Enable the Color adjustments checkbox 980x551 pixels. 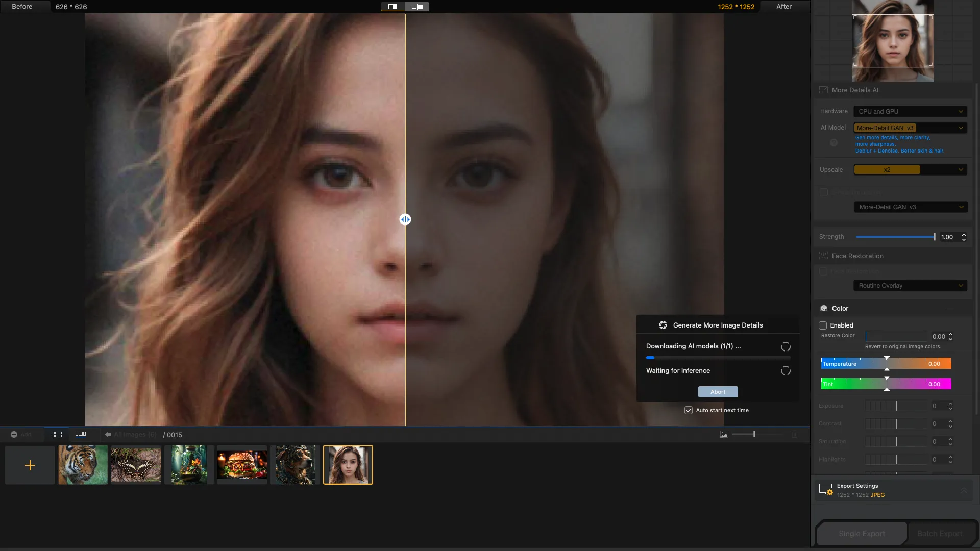point(823,325)
